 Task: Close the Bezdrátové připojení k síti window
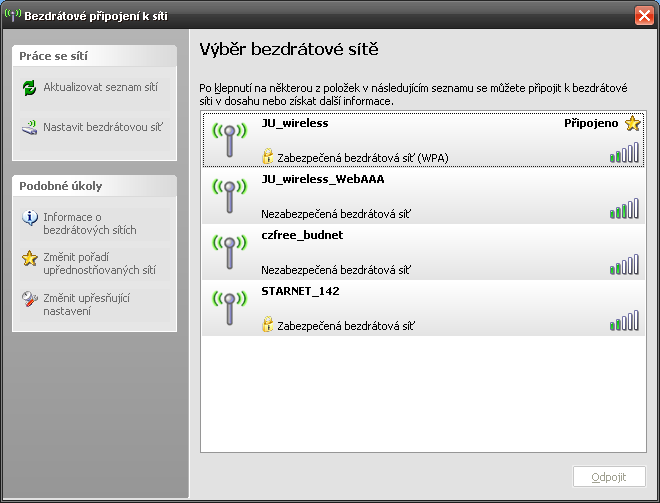[x=644, y=16]
